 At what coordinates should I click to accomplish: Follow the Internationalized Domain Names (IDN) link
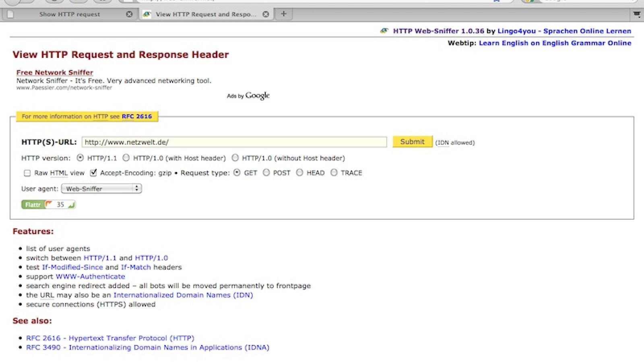click(183, 295)
